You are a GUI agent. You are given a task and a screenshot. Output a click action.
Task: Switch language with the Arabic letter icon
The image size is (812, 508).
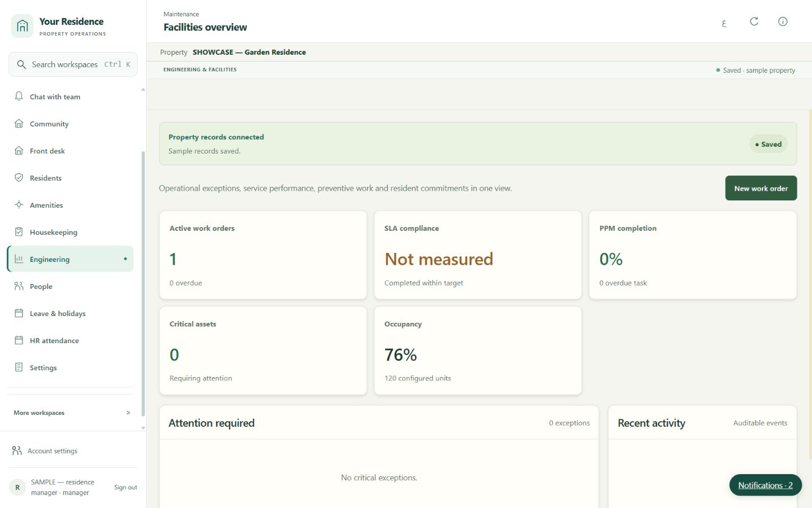click(724, 23)
